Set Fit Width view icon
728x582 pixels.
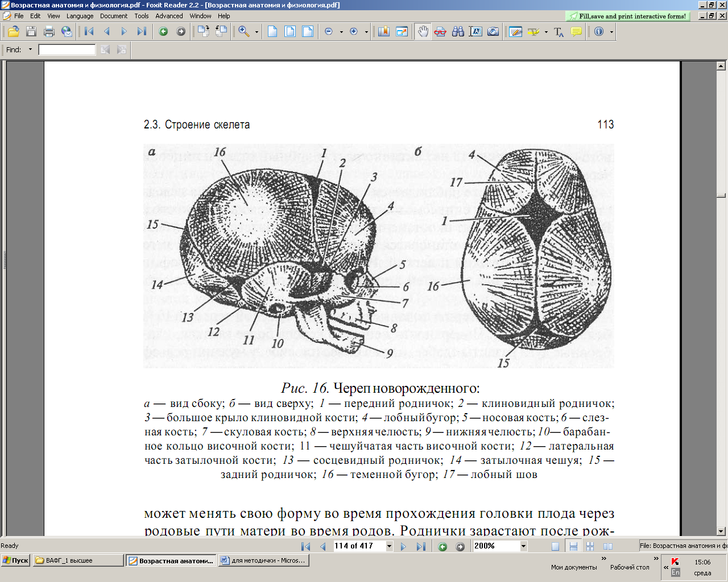308,32
